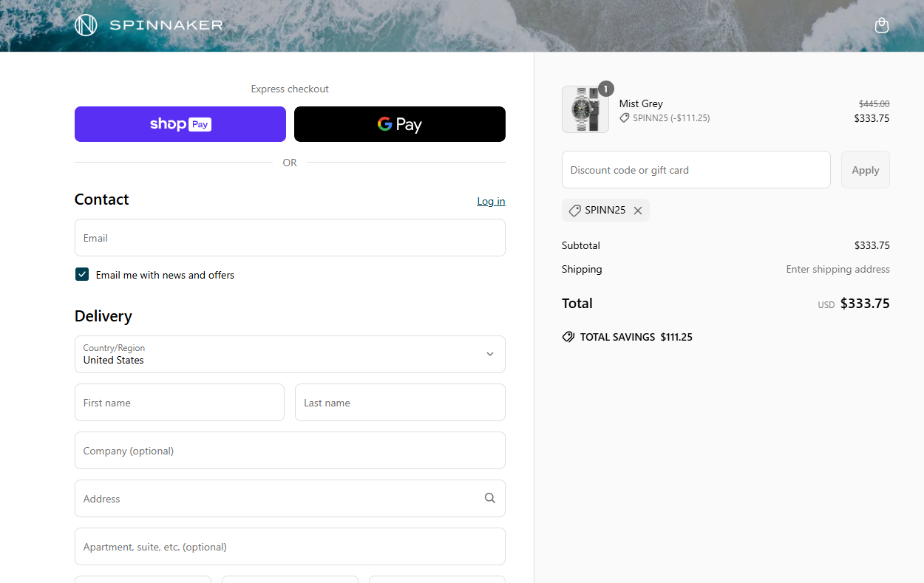Click the First name field
Image resolution: width=924 pixels, height=583 pixels.
[x=179, y=402]
